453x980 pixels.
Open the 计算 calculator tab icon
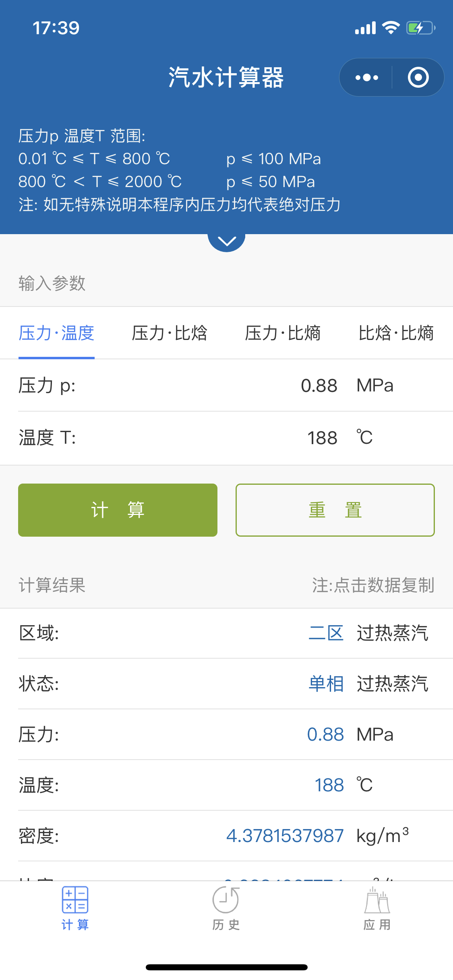click(x=75, y=900)
